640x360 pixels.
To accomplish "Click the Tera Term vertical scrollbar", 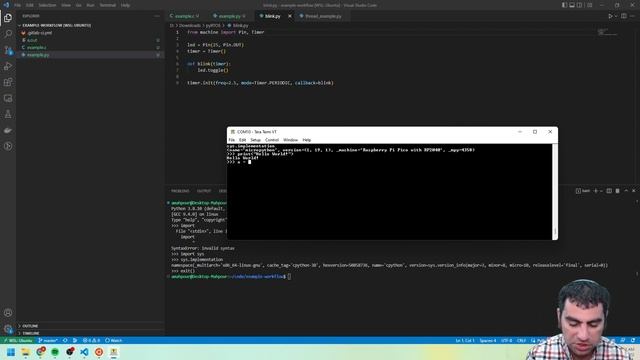I will (555, 191).
